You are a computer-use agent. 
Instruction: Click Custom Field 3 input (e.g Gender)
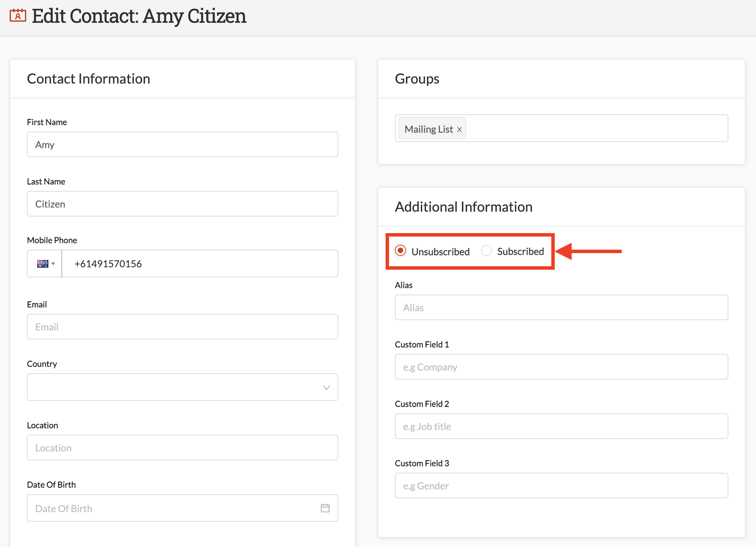click(562, 486)
